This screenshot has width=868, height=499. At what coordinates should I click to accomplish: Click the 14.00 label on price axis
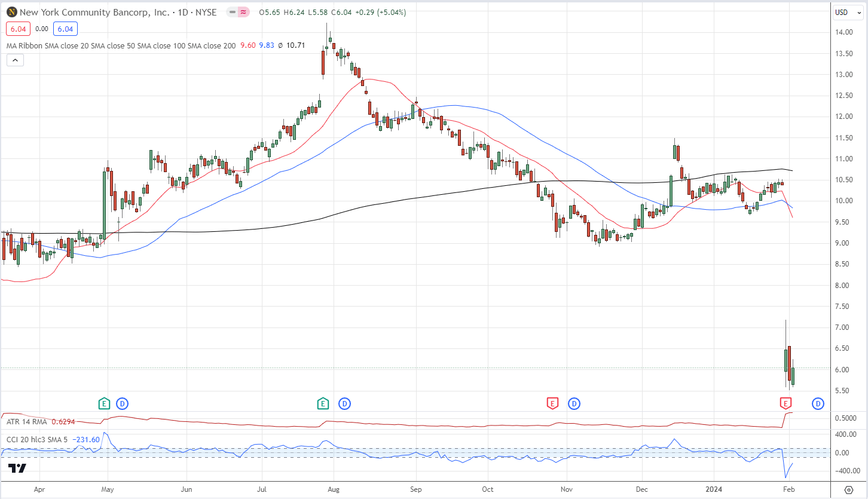click(x=843, y=32)
